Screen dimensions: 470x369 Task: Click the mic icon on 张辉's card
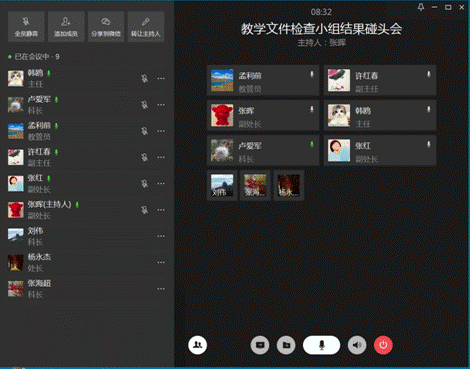tap(312, 109)
